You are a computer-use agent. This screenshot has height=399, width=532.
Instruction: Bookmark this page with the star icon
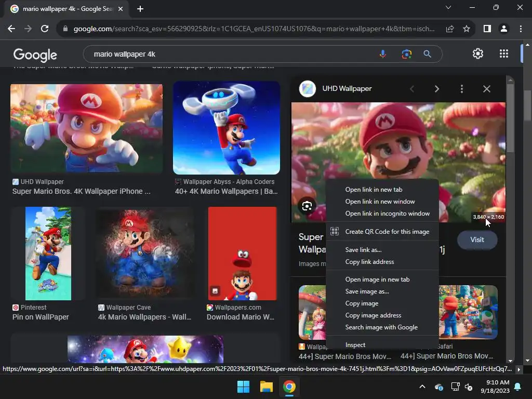coord(467,29)
